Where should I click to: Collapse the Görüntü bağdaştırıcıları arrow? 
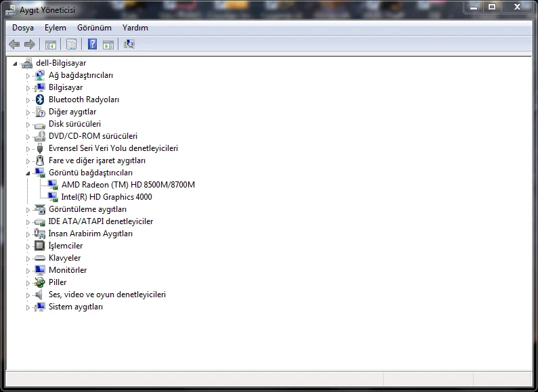pos(28,173)
